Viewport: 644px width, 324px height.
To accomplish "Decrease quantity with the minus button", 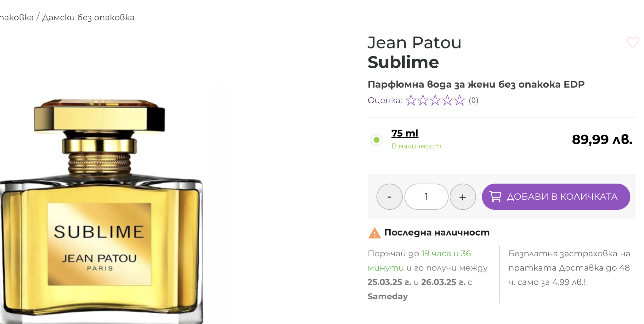I will (389, 197).
